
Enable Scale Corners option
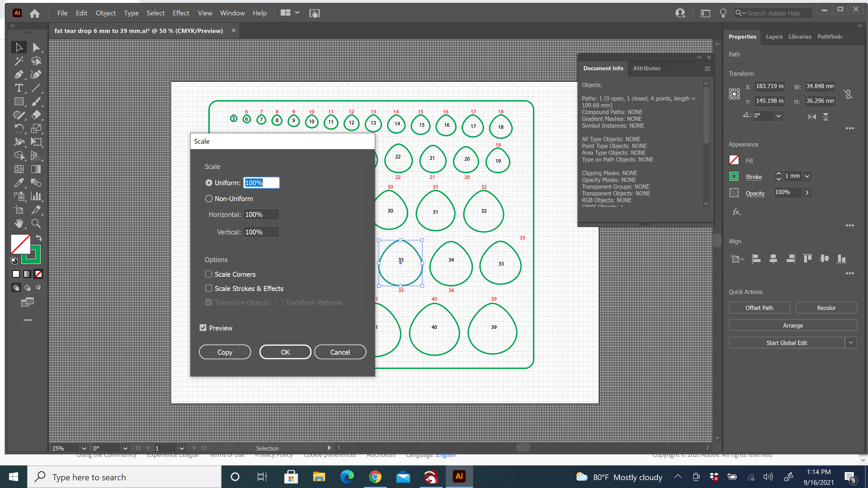point(209,274)
